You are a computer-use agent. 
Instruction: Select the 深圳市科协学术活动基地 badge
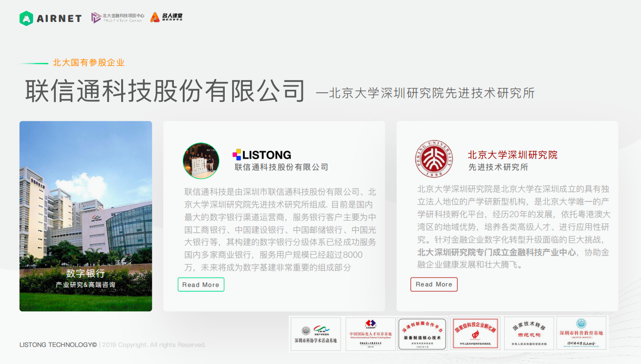click(x=316, y=333)
